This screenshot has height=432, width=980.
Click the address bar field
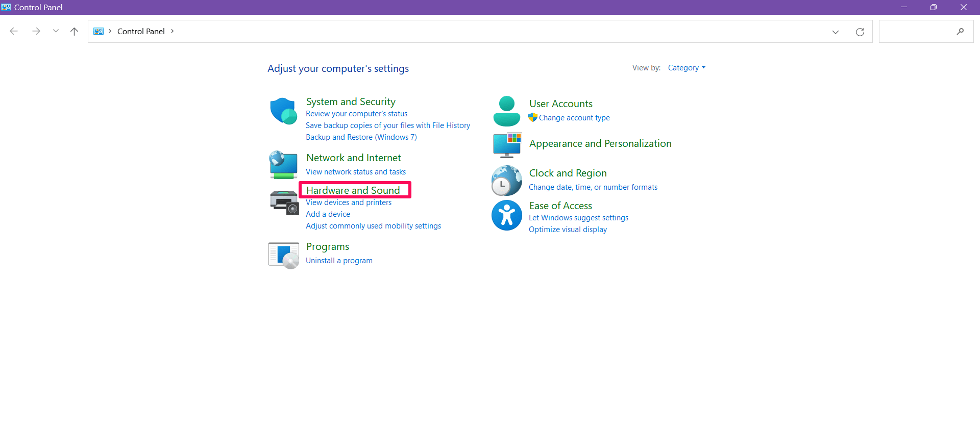480,32
